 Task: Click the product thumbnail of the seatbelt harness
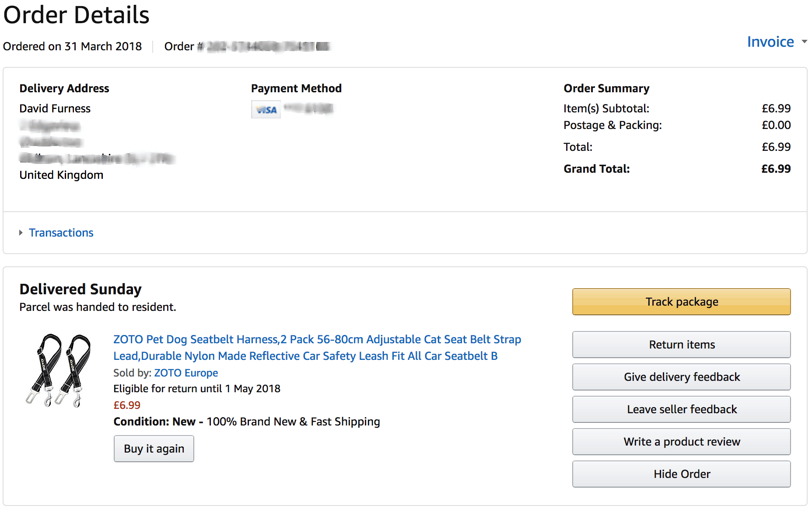59,370
